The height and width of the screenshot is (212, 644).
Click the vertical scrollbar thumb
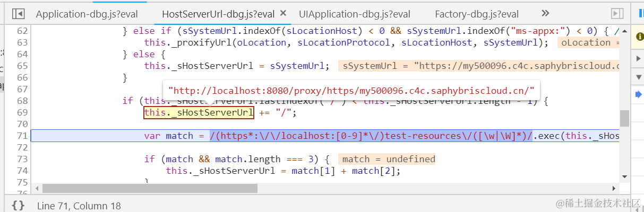point(624,119)
